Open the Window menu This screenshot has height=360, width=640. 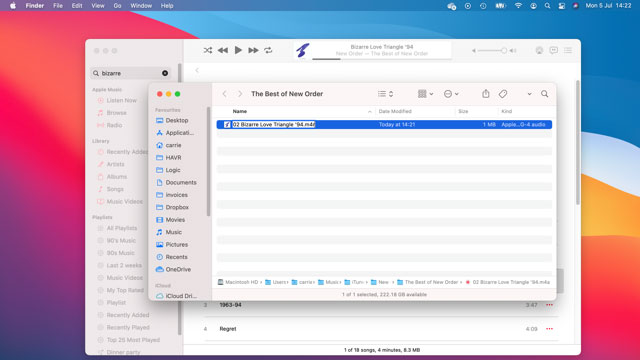pos(141,6)
